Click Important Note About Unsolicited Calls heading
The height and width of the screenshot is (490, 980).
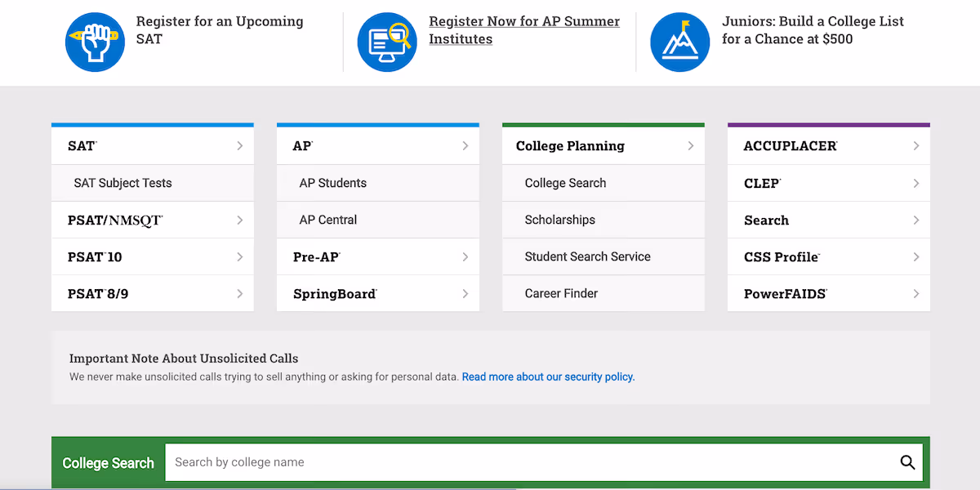(184, 359)
